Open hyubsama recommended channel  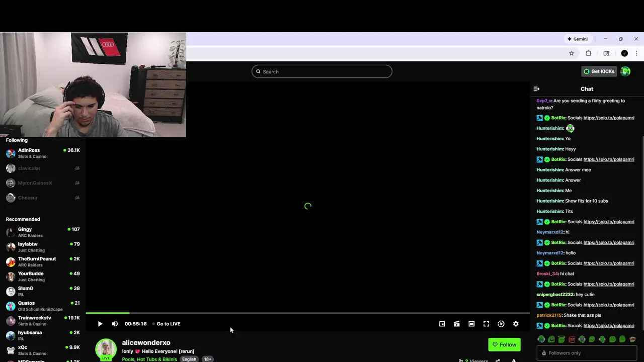tap(43, 335)
